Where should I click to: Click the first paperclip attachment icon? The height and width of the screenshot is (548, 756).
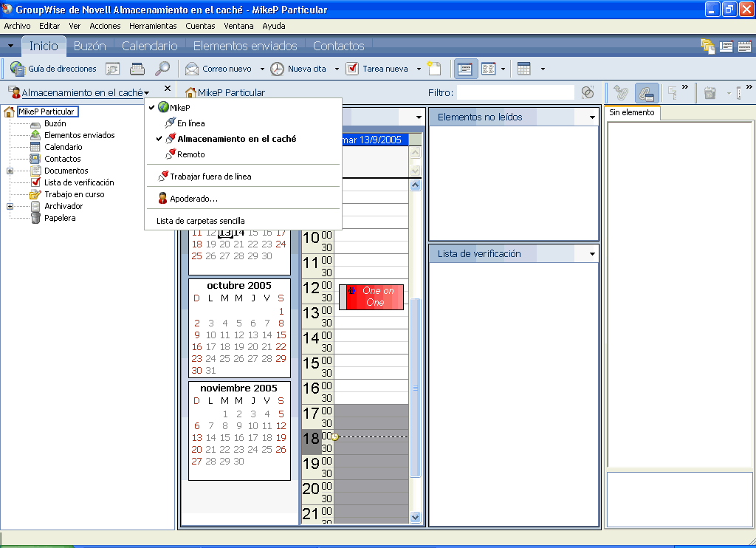pos(620,93)
